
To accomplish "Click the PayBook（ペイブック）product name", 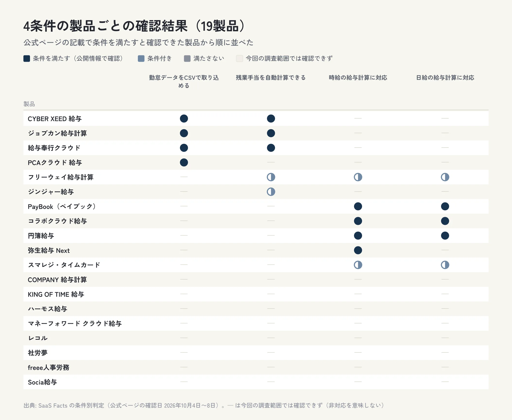I will click(x=62, y=207).
